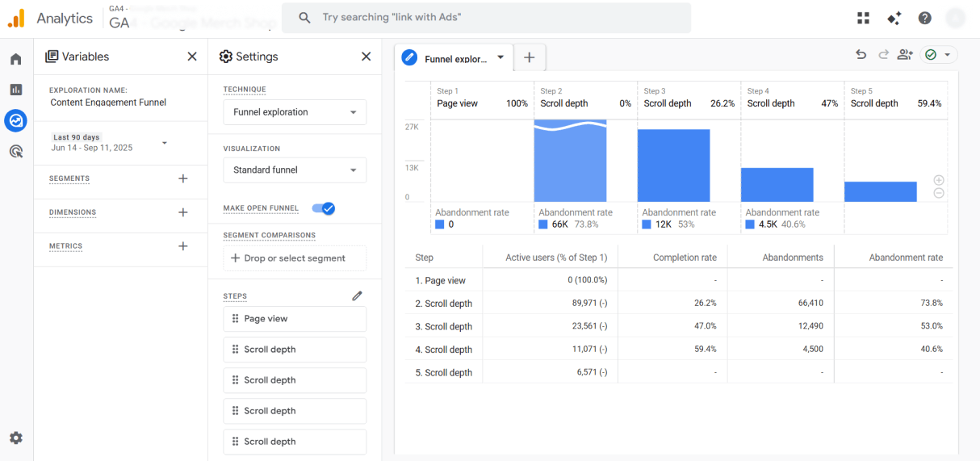Image resolution: width=980 pixels, height=461 pixels.
Task: Click Drop or select segment box
Action: click(x=295, y=258)
